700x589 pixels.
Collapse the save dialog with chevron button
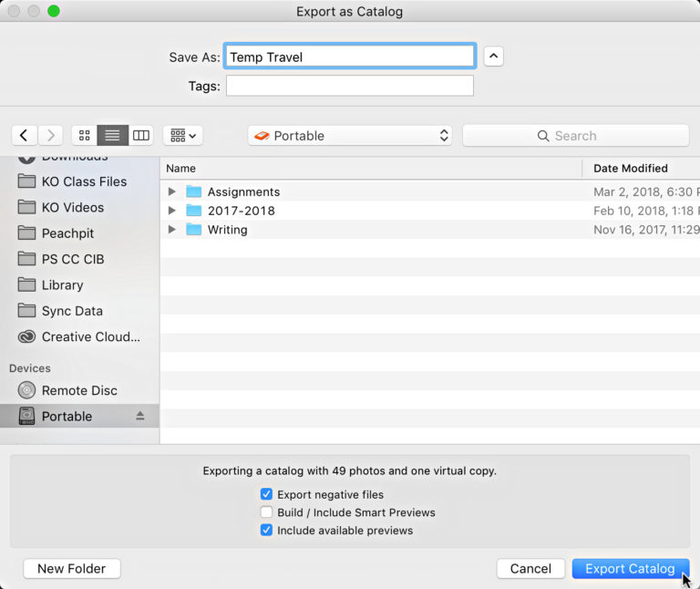click(x=493, y=57)
